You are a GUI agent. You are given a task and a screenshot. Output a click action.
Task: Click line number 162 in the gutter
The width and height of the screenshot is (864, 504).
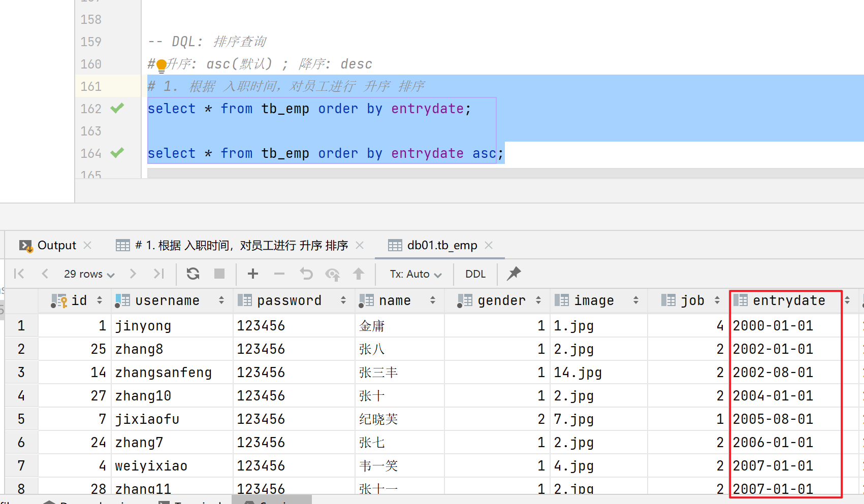coord(91,109)
